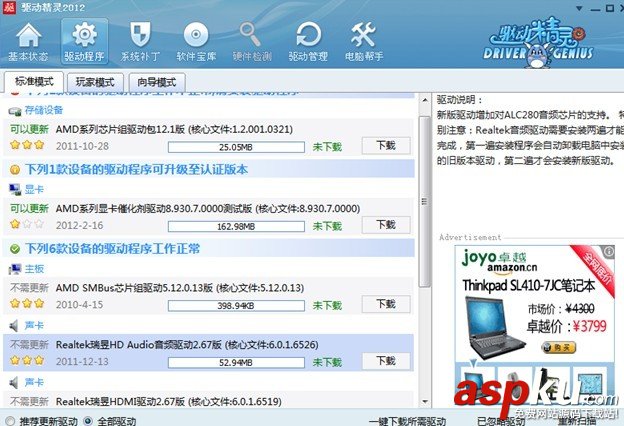Open 系统补丁 shield icon
Viewport: 624px width, 426px height.
coord(140,41)
